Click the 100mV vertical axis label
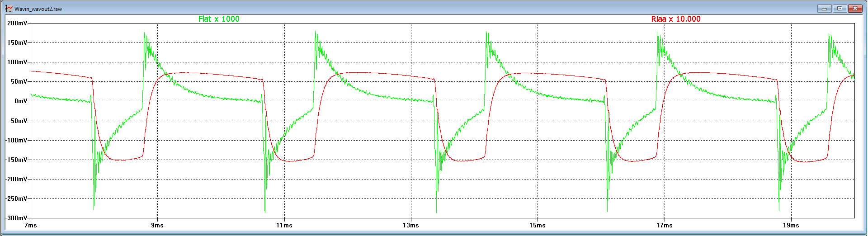 coord(17,62)
